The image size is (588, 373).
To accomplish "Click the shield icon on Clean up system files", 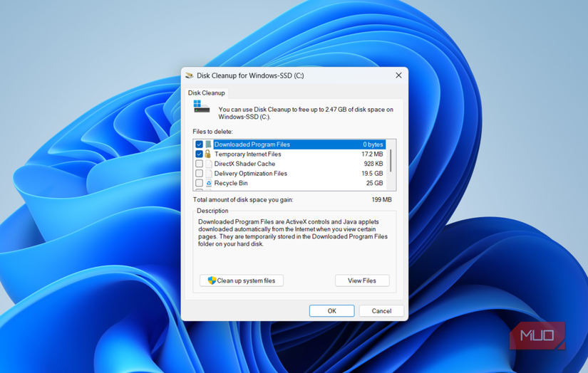I will 212,280.
